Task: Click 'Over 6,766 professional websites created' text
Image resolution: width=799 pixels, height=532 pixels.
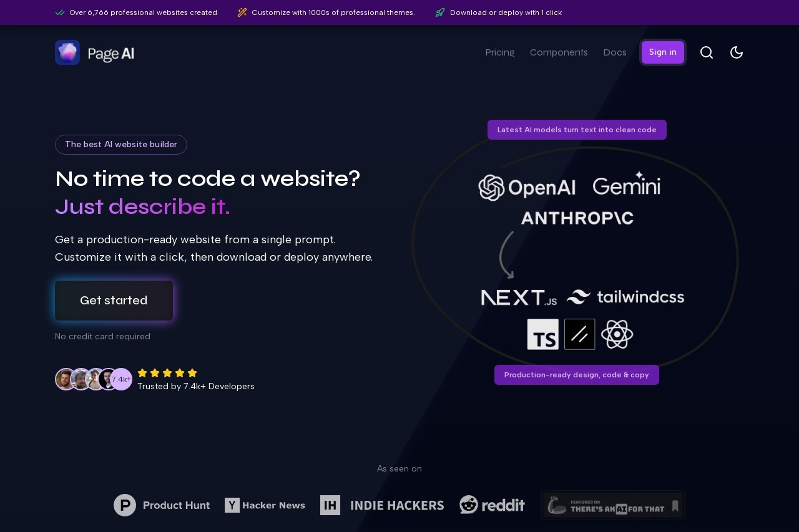Action: tap(143, 12)
